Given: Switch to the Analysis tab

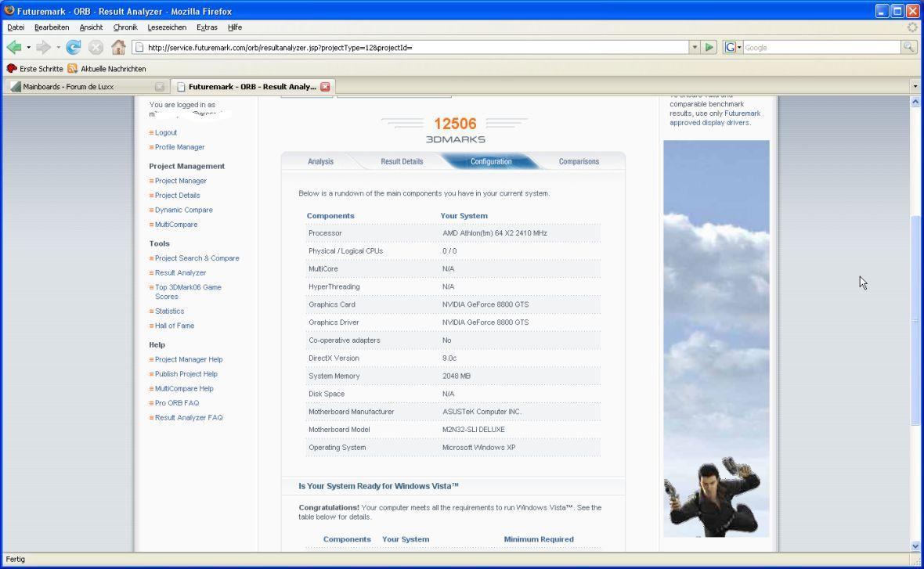Looking at the screenshot, I should [320, 161].
